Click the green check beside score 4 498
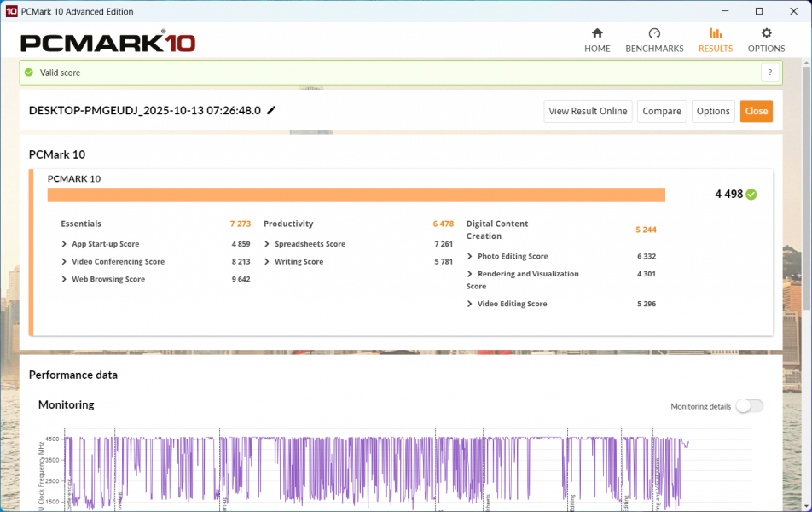This screenshot has width=812, height=512. tap(751, 195)
